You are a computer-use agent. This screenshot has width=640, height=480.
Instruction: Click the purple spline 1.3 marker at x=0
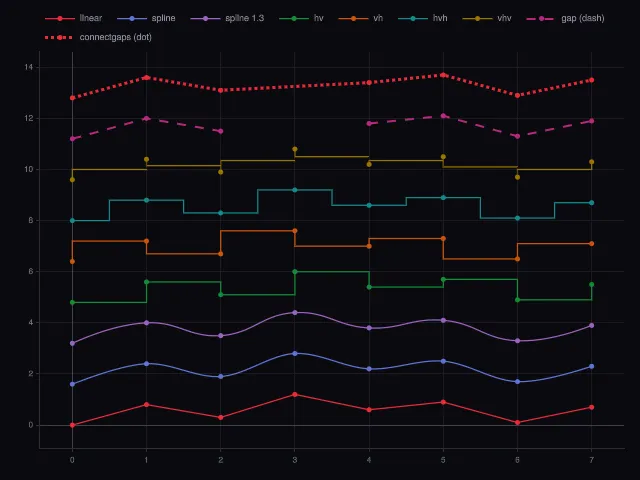tap(72, 343)
